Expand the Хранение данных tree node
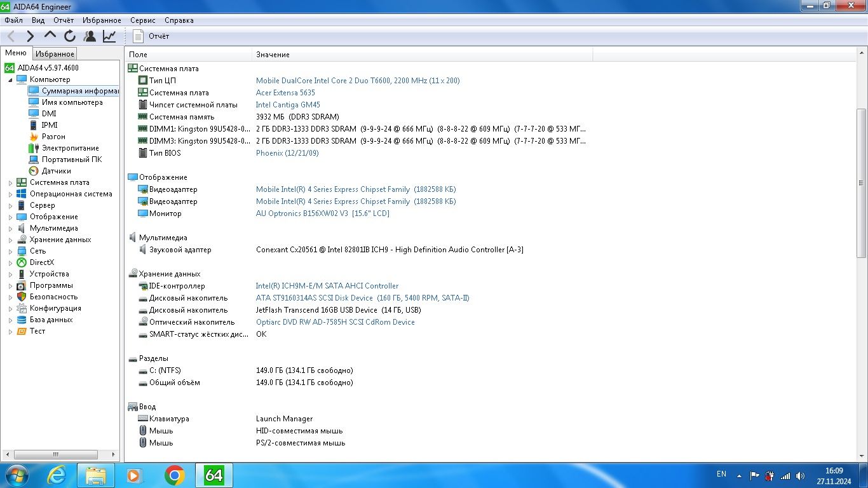 [x=10, y=240]
